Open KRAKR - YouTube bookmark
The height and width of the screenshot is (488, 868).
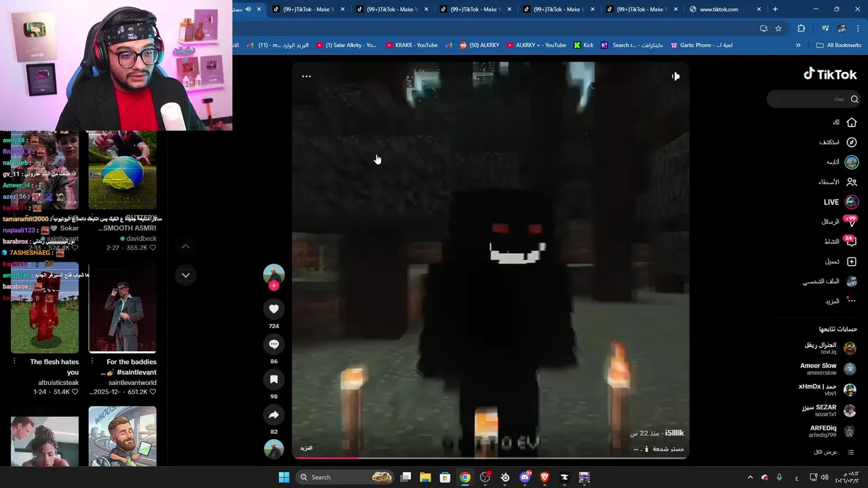[412, 45]
